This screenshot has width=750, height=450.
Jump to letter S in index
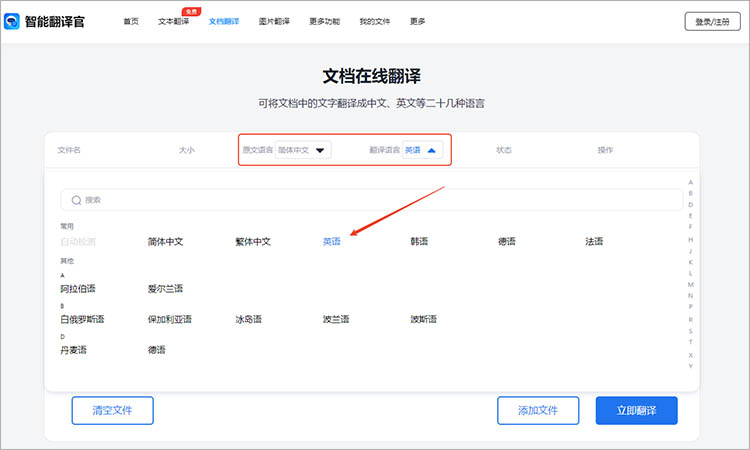point(691,331)
